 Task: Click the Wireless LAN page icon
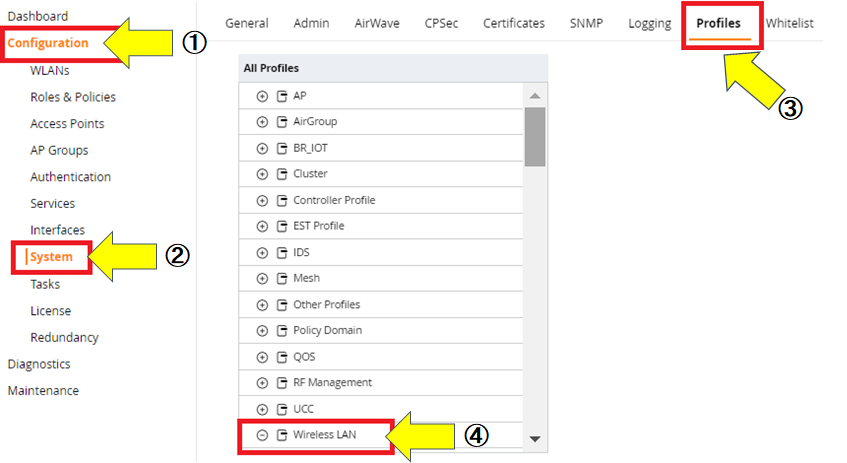click(x=281, y=435)
